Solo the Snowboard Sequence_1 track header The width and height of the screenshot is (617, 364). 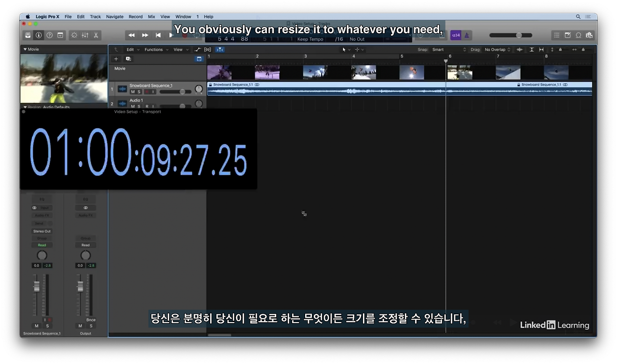tap(139, 91)
